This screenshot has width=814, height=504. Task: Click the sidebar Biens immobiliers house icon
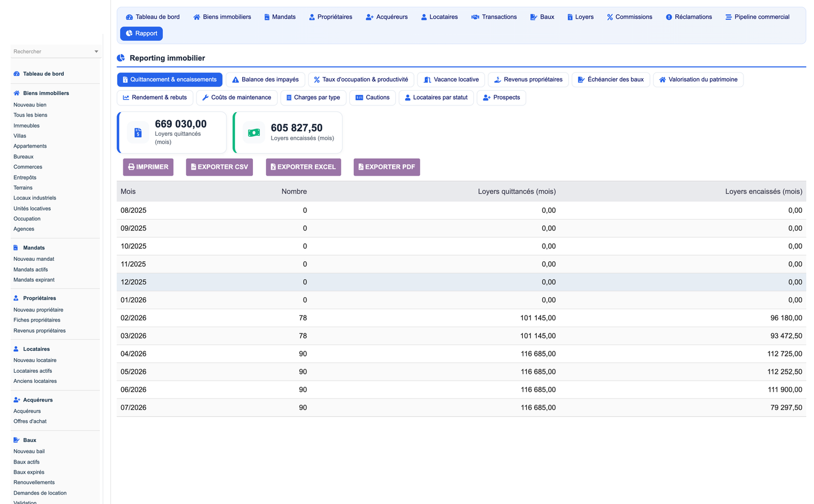(16, 93)
